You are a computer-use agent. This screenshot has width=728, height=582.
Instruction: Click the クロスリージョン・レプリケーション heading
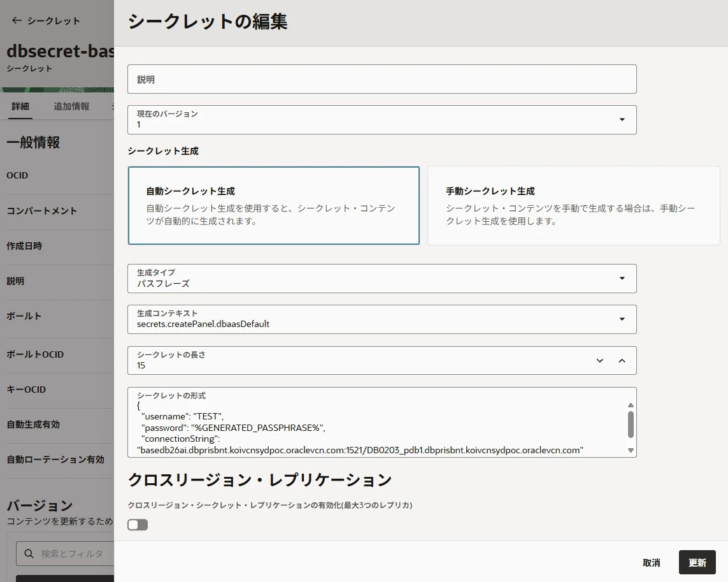pyautogui.click(x=259, y=480)
